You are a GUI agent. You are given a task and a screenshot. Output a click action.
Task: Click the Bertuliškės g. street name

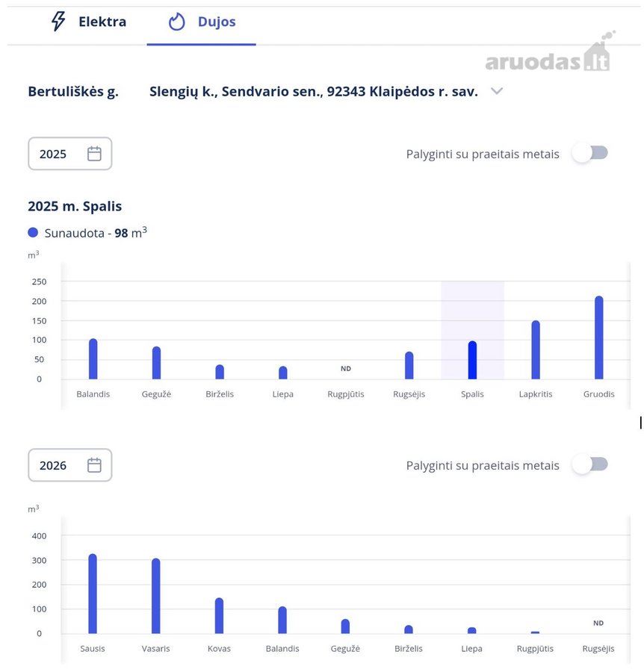click(x=73, y=91)
